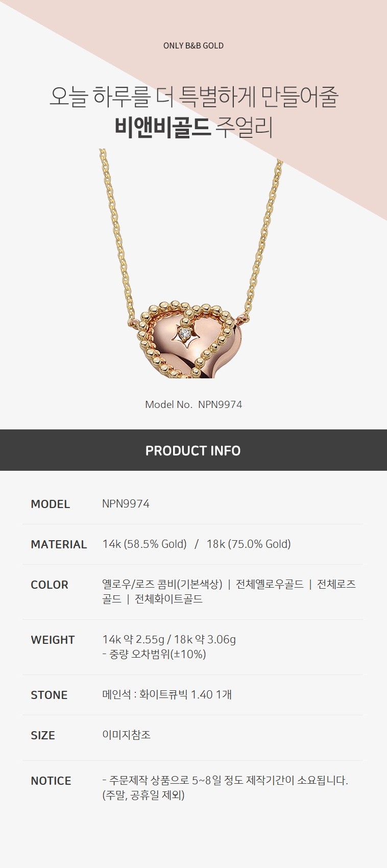Click the 18k (75.0% Gold) text
Viewport: 387px width, 868px height.
point(249,544)
